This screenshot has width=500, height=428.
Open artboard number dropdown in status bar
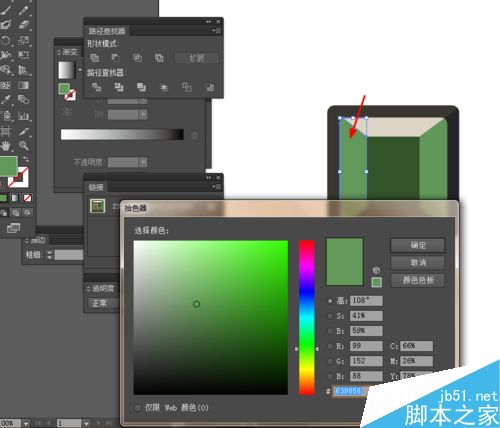click(86, 423)
